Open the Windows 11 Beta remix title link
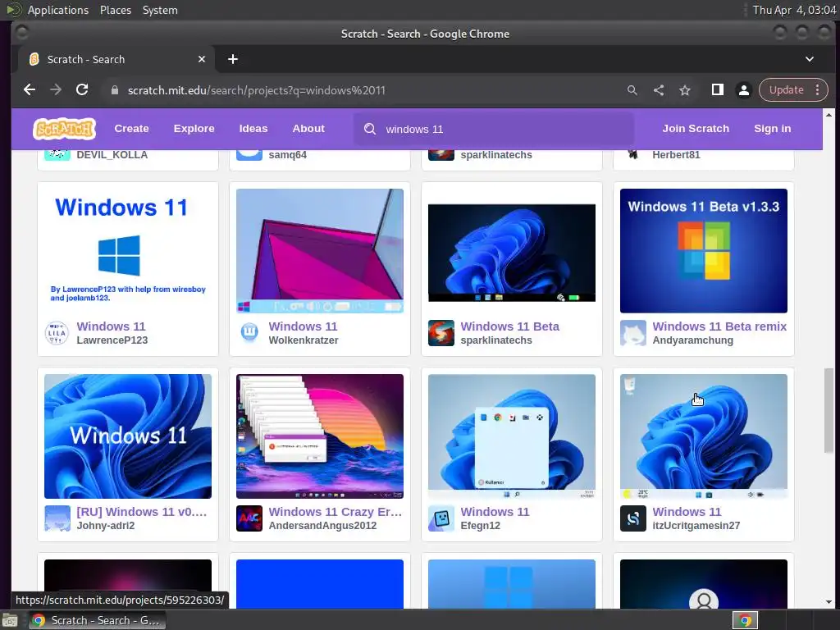The height and width of the screenshot is (630, 840). (719, 326)
